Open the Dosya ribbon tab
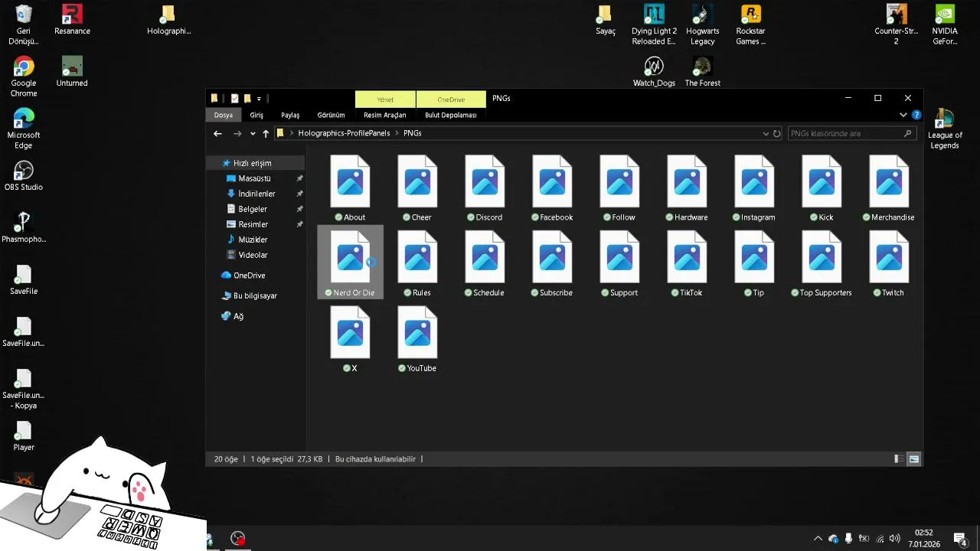This screenshot has width=980, height=551. coord(223,115)
